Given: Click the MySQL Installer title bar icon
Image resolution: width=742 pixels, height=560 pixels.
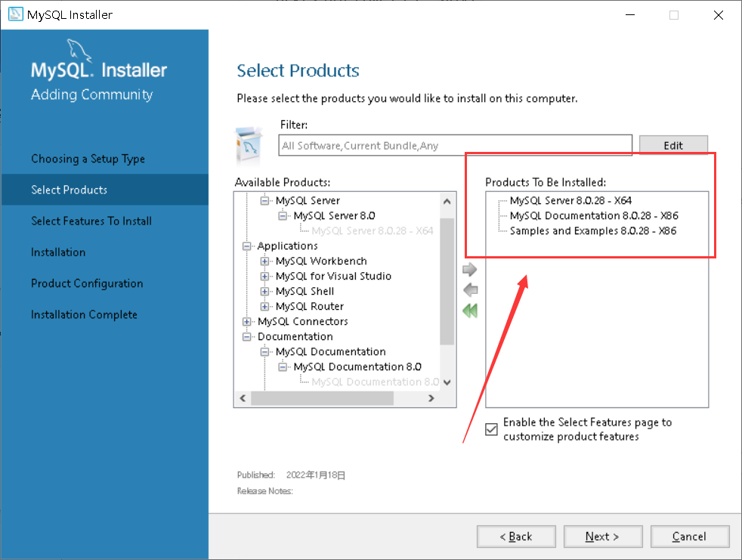Looking at the screenshot, I should tap(15, 14).
